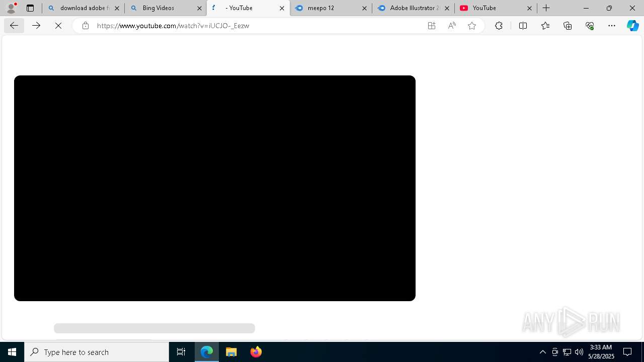
Task: Open Task View on taskbar
Action: pos(181,352)
